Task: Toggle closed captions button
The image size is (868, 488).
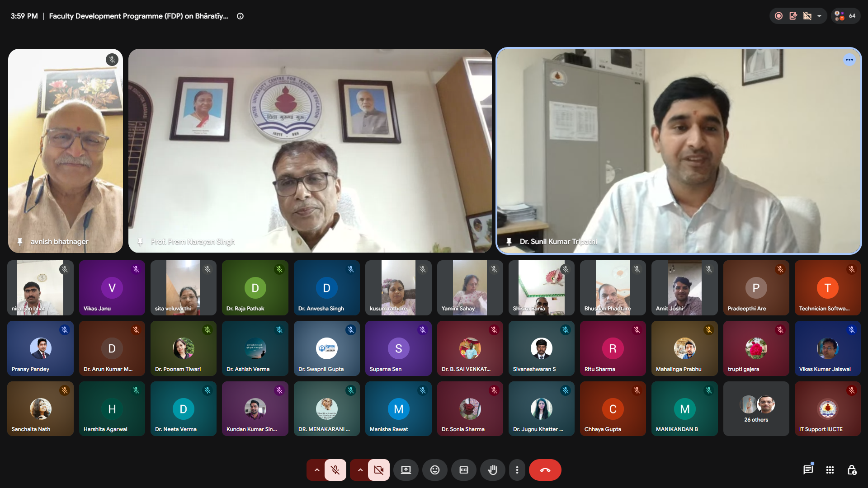Action: [x=463, y=470]
